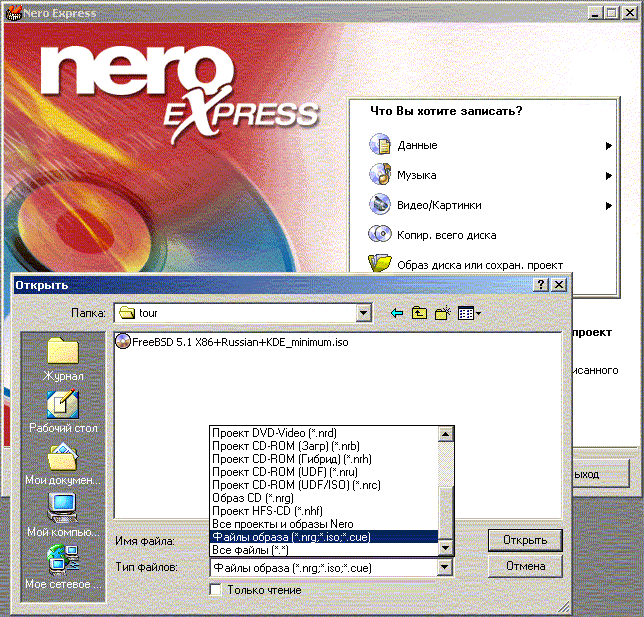The image size is (644, 617).
Task: Click the Выход button in Nero Express
Action: tap(600, 474)
